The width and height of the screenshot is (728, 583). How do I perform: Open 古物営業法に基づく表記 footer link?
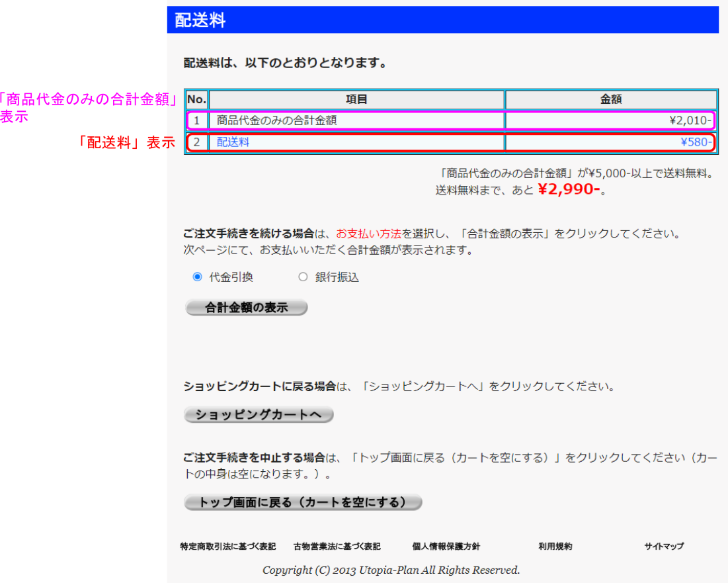(x=337, y=547)
